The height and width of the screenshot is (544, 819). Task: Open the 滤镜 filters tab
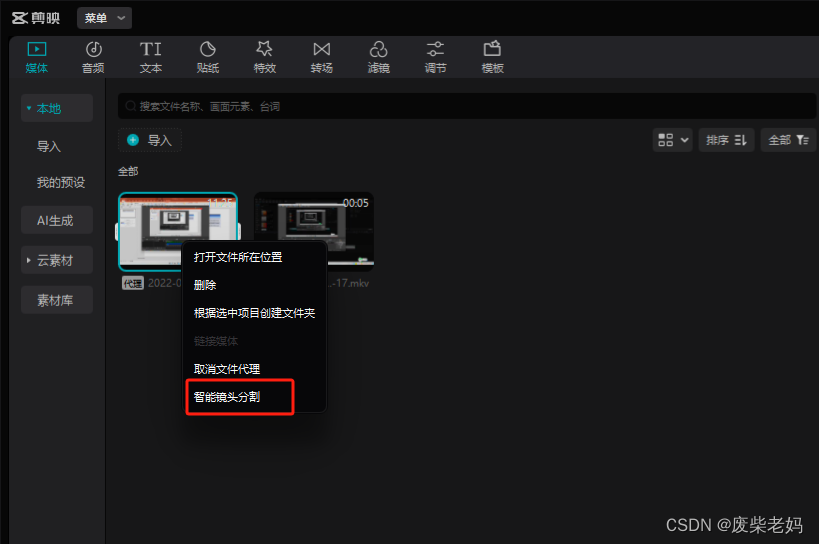(x=378, y=57)
